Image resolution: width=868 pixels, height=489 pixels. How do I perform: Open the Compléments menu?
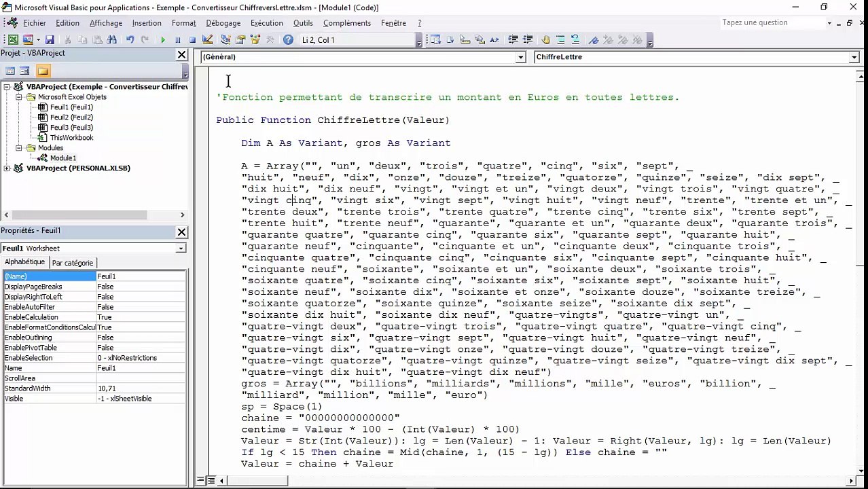[x=347, y=23]
